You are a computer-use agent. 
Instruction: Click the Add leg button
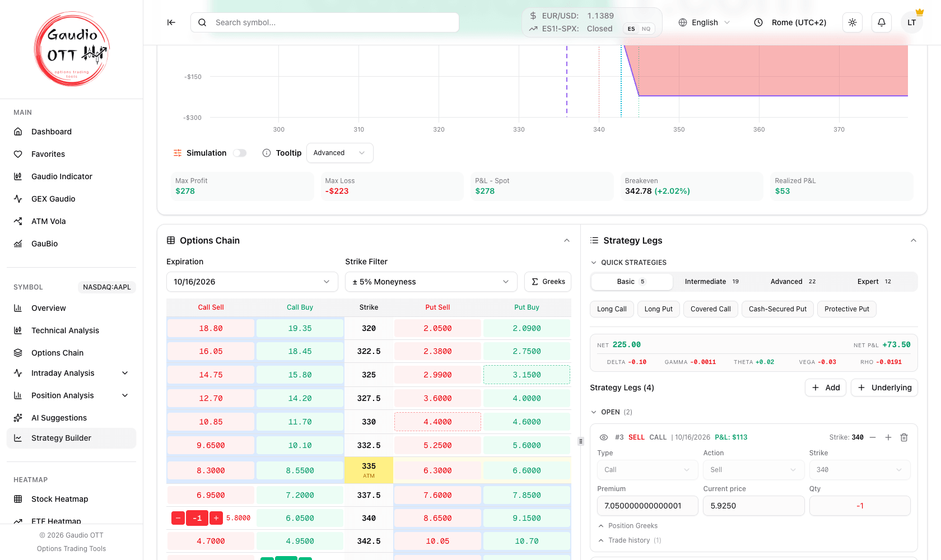click(826, 388)
